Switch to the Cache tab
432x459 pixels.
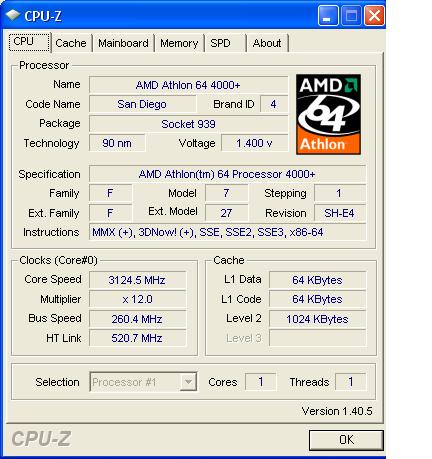tap(71, 43)
